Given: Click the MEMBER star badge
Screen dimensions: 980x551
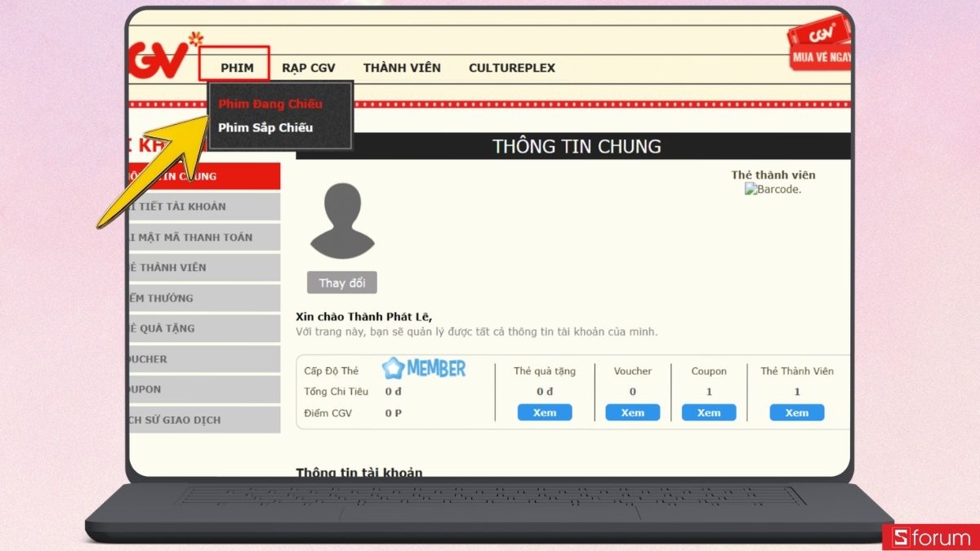Looking at the screenshot, I should click(x=425, y=368).
